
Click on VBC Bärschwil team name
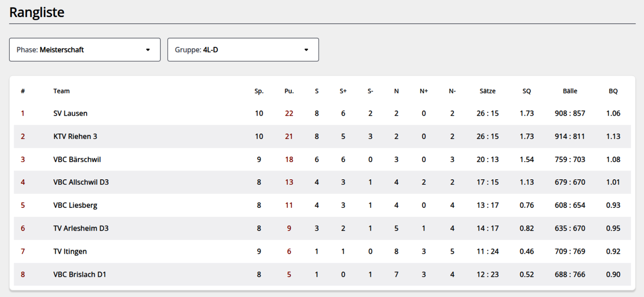coord(77,160)
